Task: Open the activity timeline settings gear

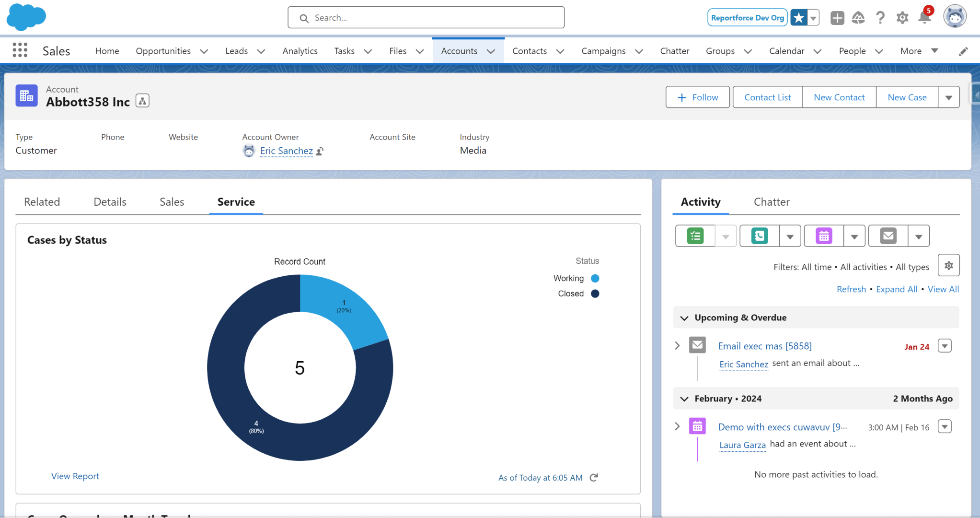Action: click(948, 265)
